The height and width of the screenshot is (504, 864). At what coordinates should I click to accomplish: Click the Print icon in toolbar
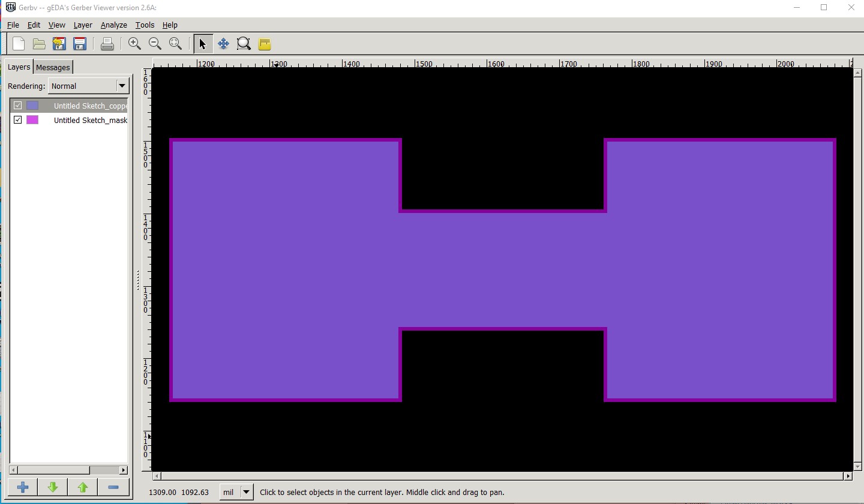click(107, 44)
